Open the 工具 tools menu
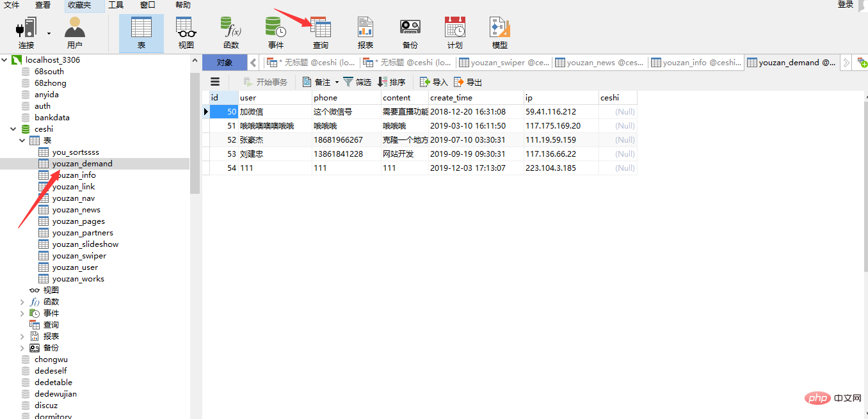This screenshot has height=419, width=868. (x=116, y=5)
